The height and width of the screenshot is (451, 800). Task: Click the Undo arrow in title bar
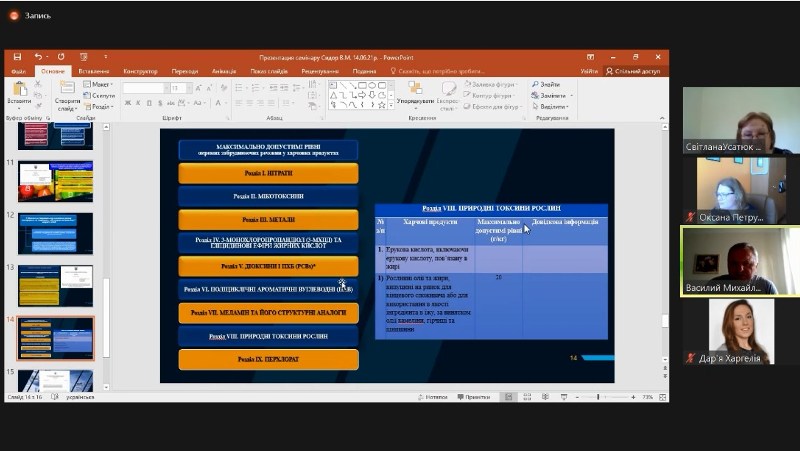coord(37,57)
